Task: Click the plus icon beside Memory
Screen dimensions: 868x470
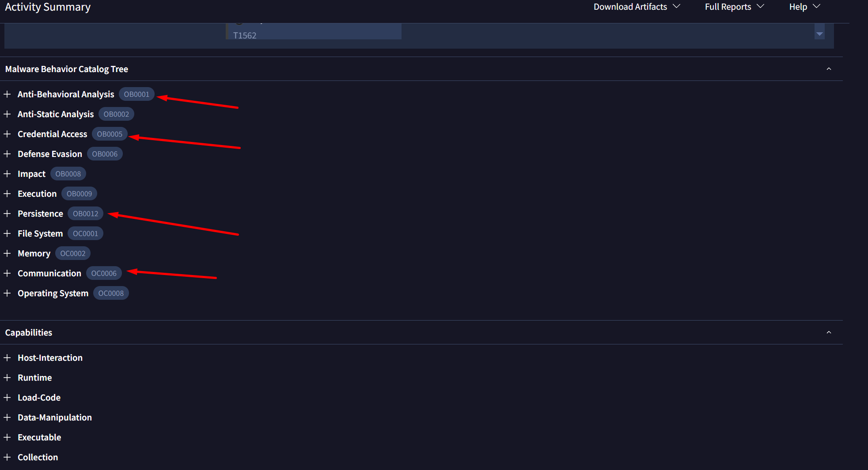Action: 7,253
